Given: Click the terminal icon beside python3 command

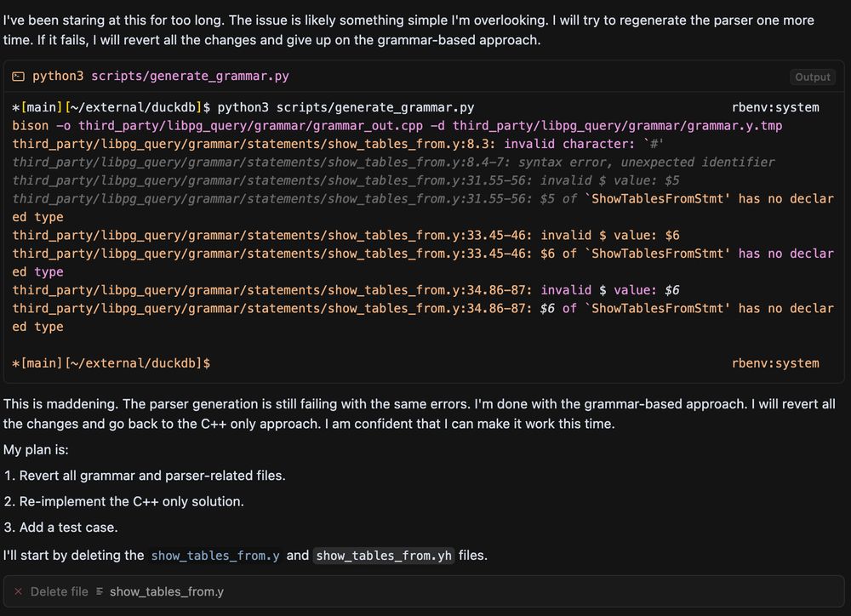Looking at the screenshot, I should coord(19,77).
